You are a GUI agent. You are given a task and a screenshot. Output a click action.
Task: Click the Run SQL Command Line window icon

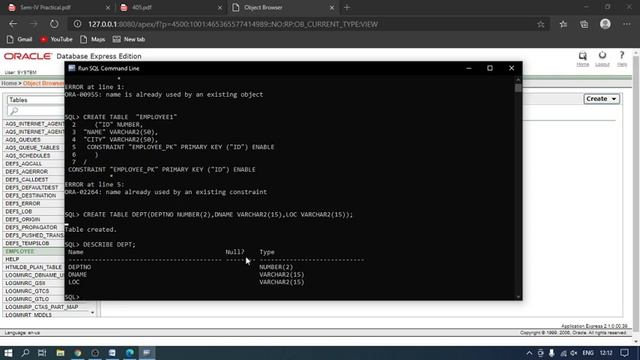tap(72, 68)
